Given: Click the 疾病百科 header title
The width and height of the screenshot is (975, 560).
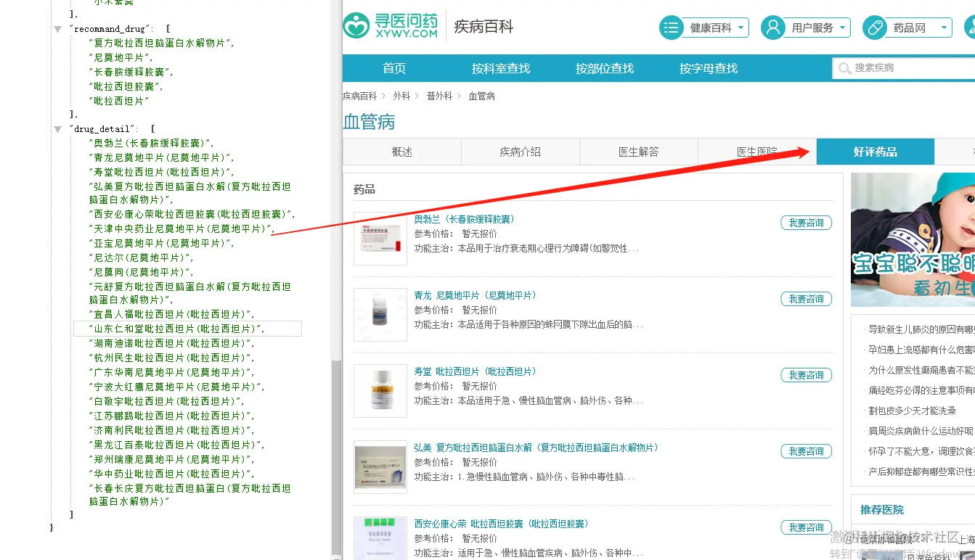Looking at the screenshot, I should tap(484, 27).
